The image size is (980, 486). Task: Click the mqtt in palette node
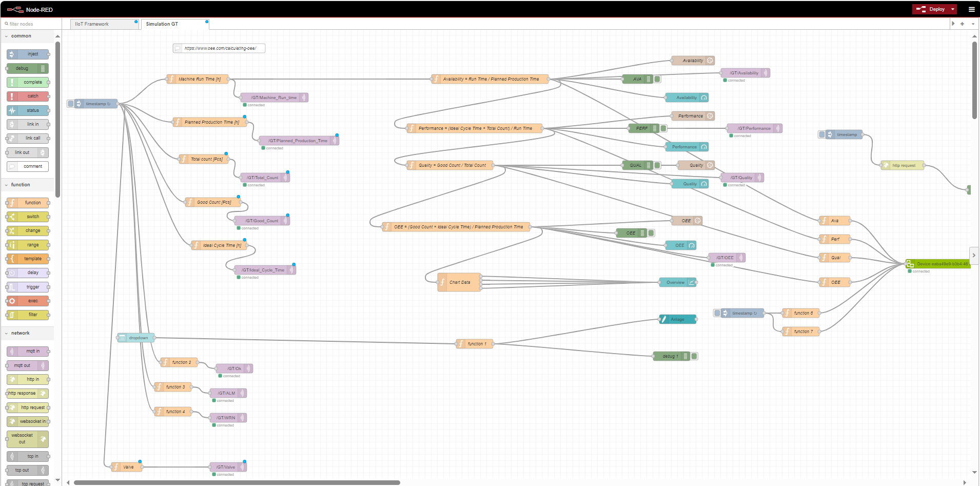tap(28, 352)
